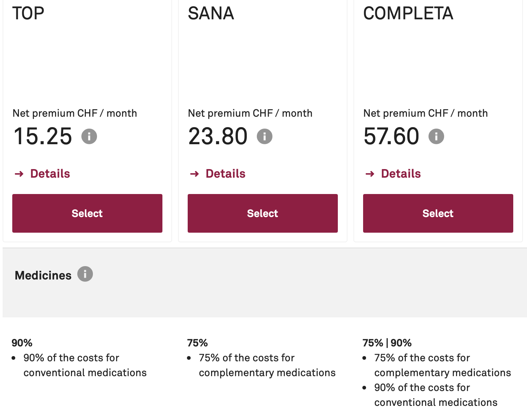Open Details text link for TOP plan
The height and width of the screenshot is (420, 527).
pos(50,174)
